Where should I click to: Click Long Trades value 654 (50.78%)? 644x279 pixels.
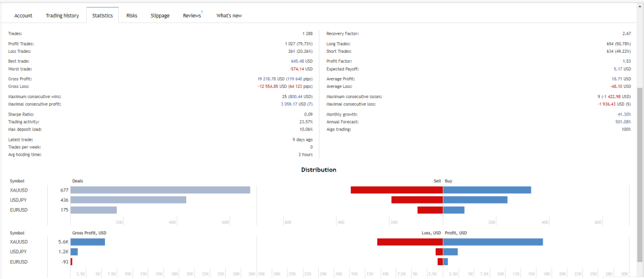click(618, 43)
